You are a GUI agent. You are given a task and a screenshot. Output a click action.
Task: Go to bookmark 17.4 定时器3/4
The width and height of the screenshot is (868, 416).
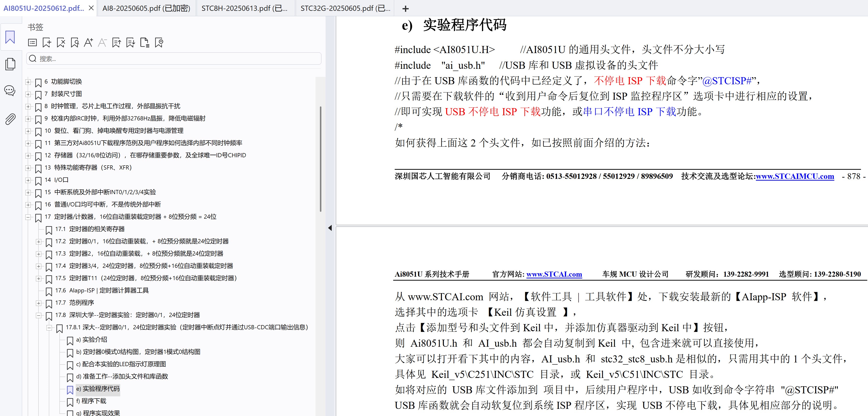(x=144, y=266)
